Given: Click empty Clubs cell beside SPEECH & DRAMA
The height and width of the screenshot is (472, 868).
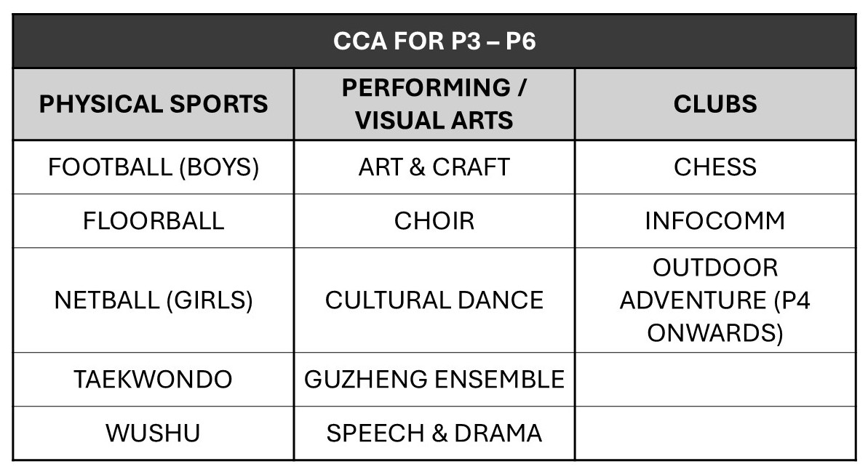Looking at the screenshot, I should tap(715, 433).
